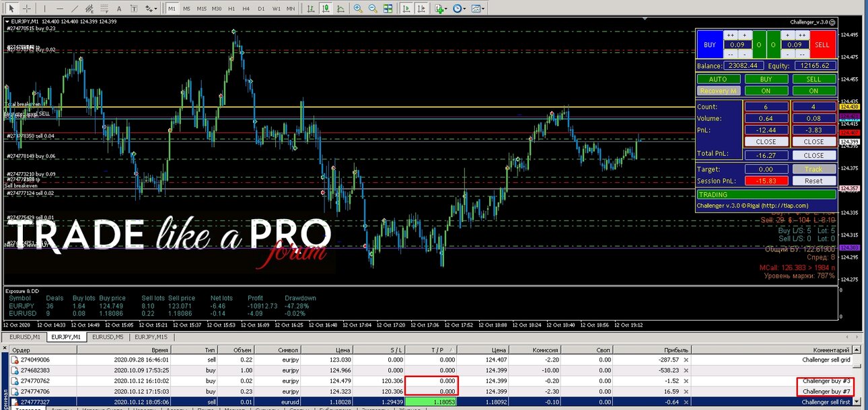Screen dimensions: 868x410
Task: Open the arrows objects dropdown
Action: 151,9
